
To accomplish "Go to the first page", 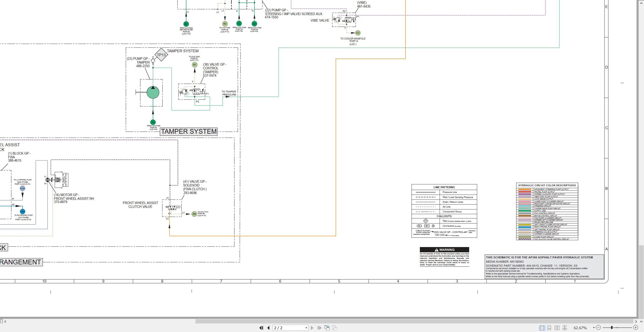I will pyautogui.click(x=261, y=328).
